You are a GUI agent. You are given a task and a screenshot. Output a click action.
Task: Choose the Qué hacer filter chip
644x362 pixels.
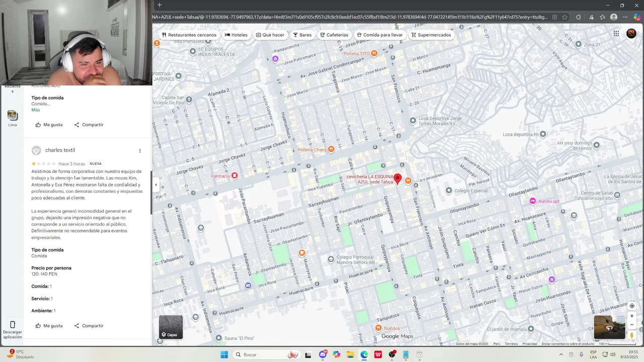pos(270,35)
